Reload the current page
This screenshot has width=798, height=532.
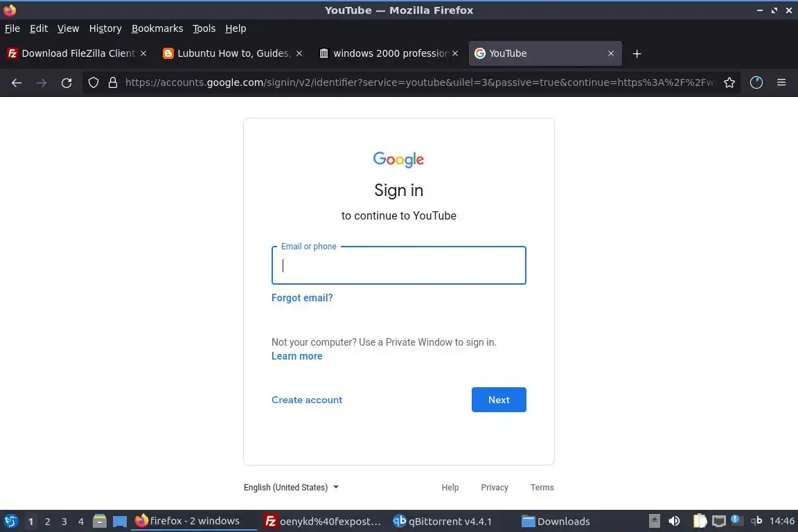(66, 82)
